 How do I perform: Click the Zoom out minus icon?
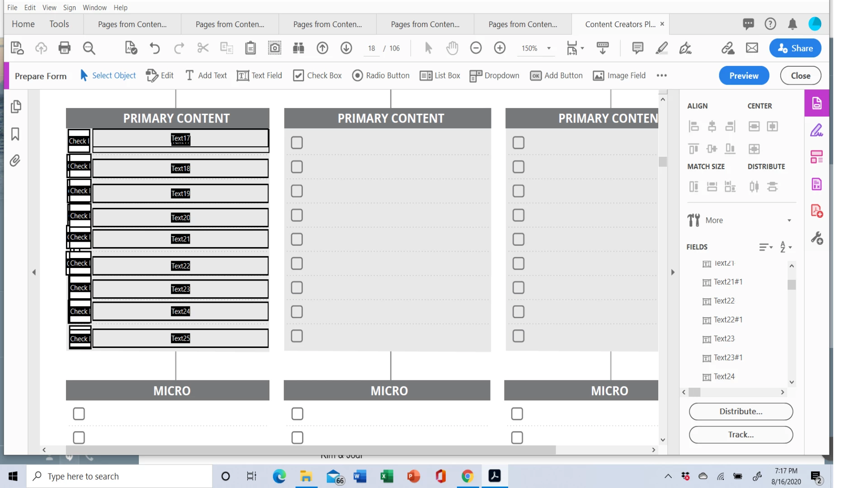tap(476, 48)
